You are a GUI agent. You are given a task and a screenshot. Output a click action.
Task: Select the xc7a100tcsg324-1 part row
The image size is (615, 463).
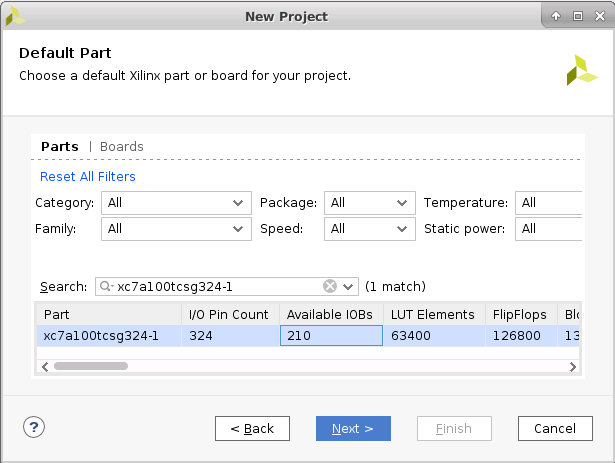point(100,336)
